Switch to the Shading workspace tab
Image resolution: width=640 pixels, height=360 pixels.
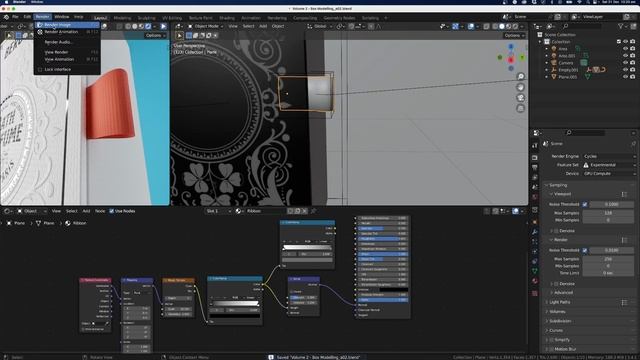227,18
